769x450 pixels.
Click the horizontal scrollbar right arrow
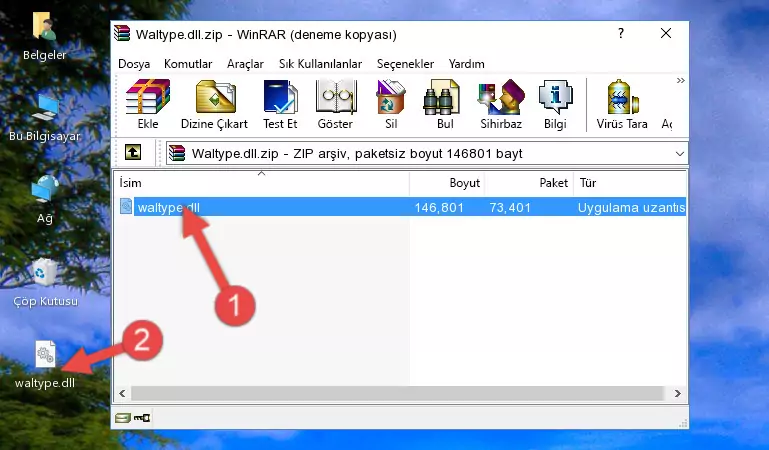pyautogui.click(x=677, y=393)
